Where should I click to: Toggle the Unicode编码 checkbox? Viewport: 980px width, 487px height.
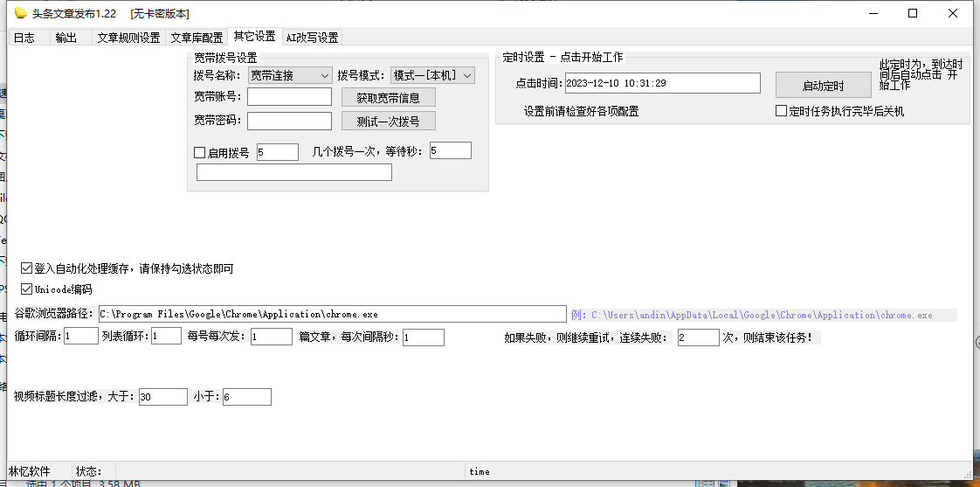26,289
